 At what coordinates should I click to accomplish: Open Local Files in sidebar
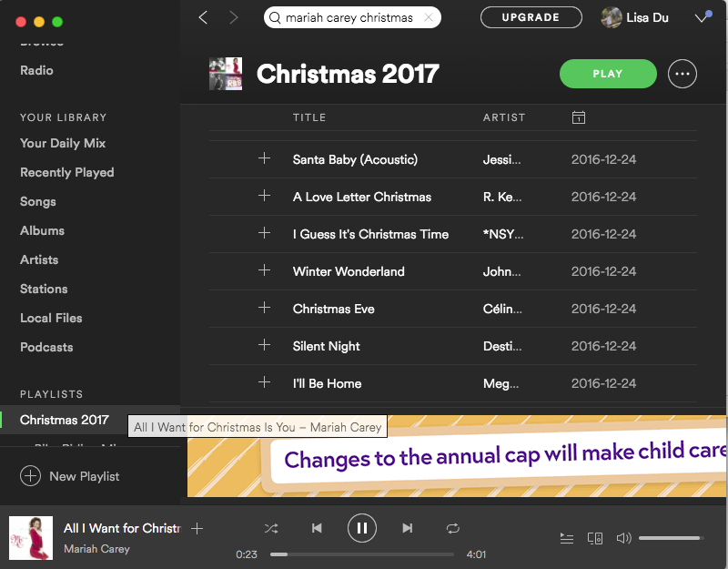point(51,318)
